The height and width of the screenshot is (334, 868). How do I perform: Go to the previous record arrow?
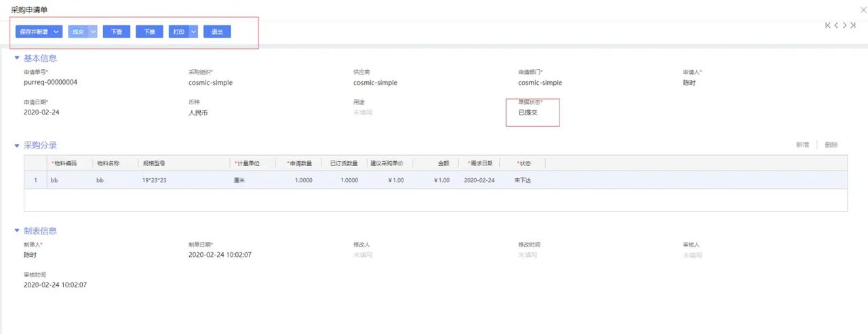(x=837, y=25)
